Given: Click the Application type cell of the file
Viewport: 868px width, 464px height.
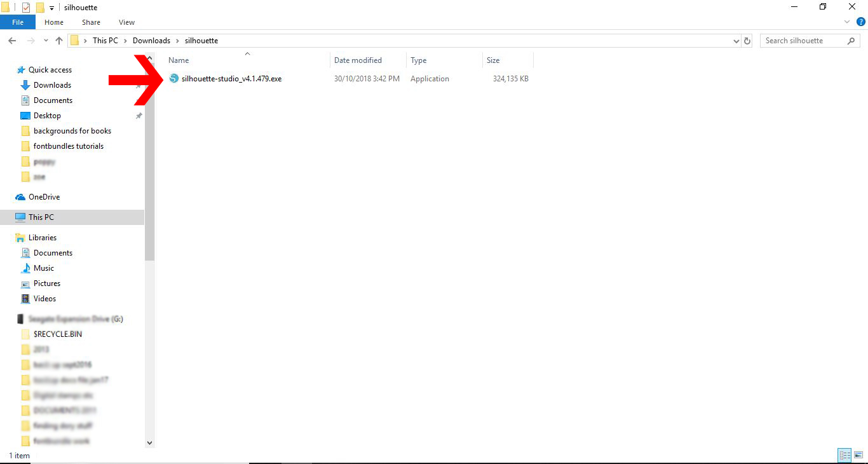Looking at the screenshot, I should [x=430, y=79].
